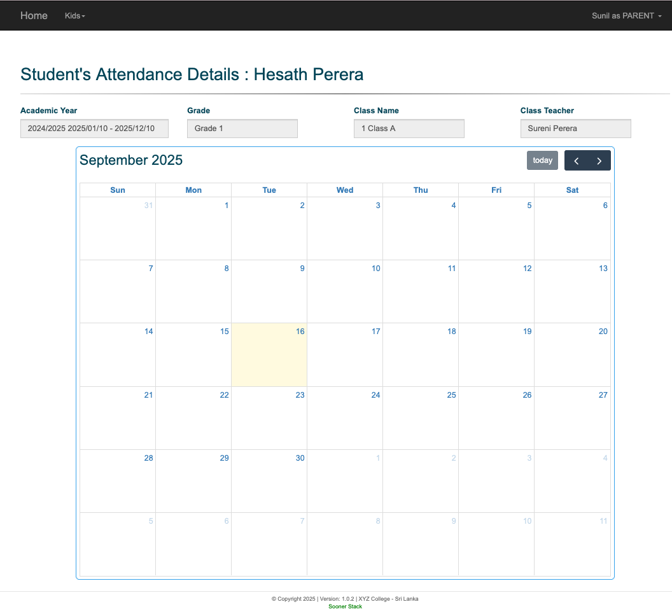Click the Class Teacher field
Screen dimensions: 672x616
(x=575, y=129)
